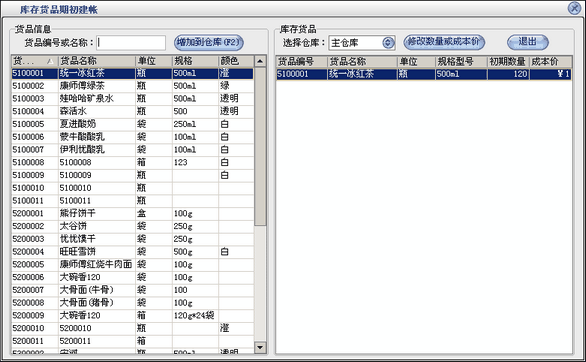The width and height of the screenshot is (586, 362).
Task: Select row 蒙牛酸酸乳
Action: click(x=132, y=137)
